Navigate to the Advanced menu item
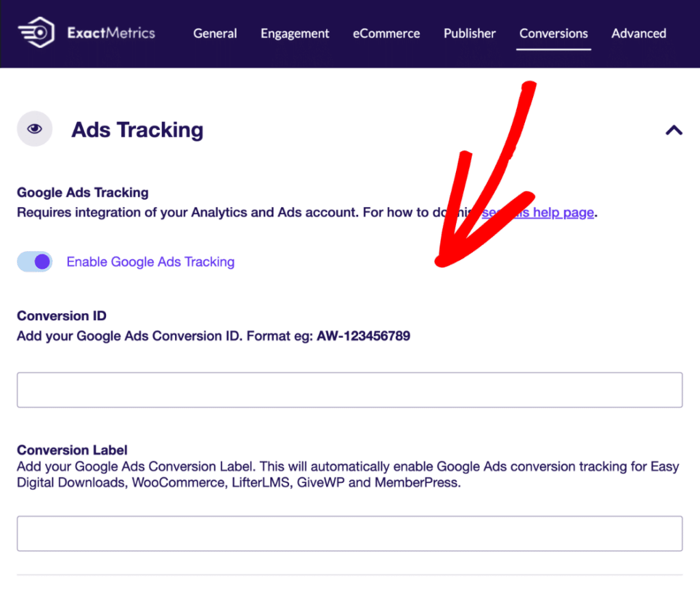Image resolution: width=700 pixels, height=589 pixels. tap(638, 33)
